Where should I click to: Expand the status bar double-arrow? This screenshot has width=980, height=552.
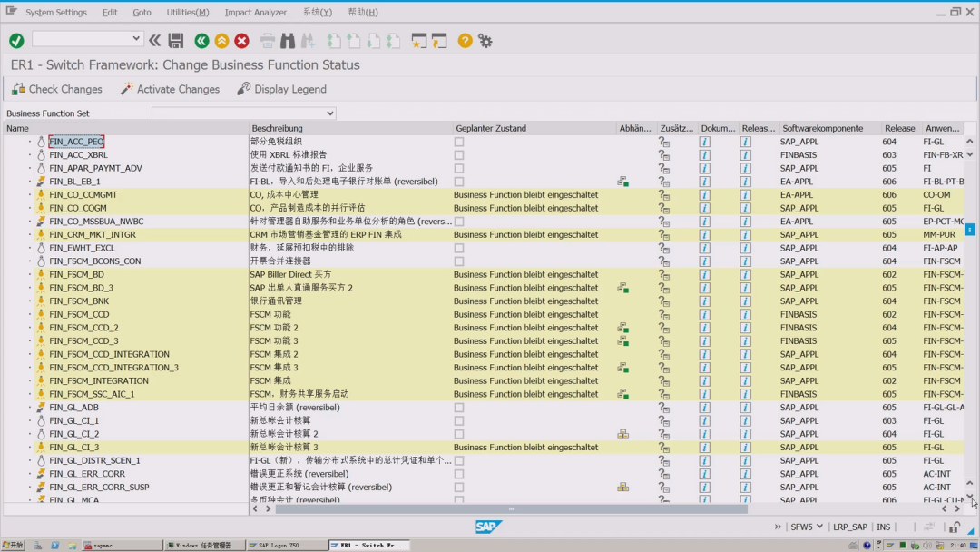778,527
